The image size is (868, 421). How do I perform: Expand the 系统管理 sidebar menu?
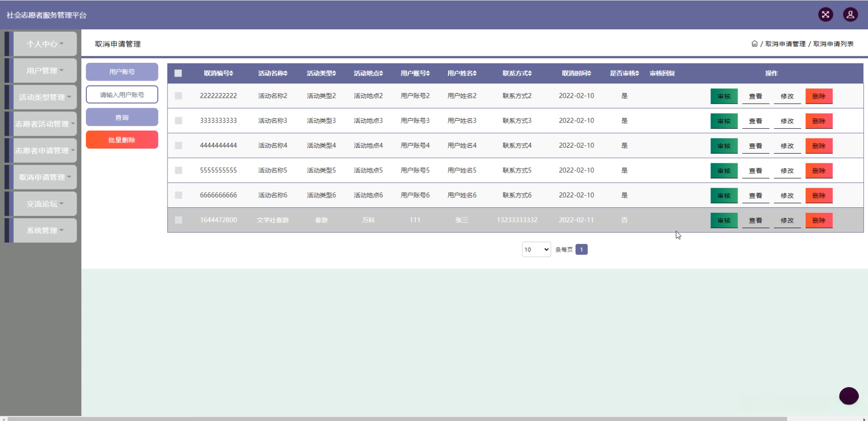[45, 230]
